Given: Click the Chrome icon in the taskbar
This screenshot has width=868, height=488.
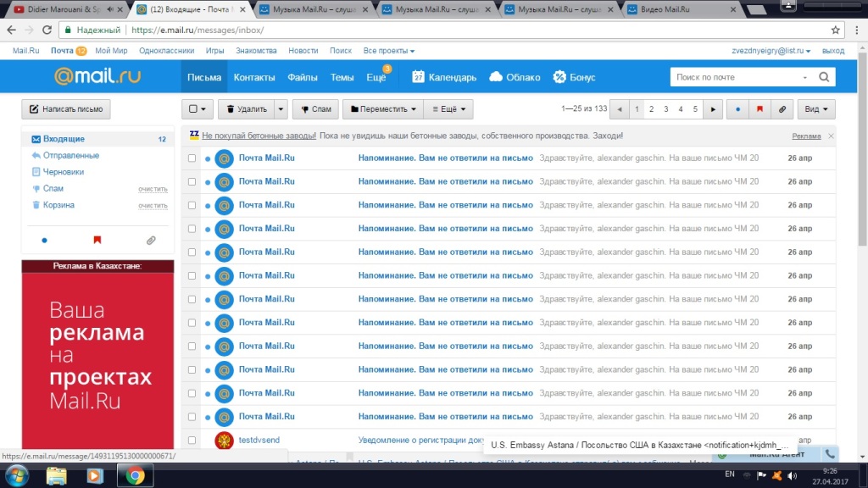Looking at the screenshot, I should click(135, 476).
